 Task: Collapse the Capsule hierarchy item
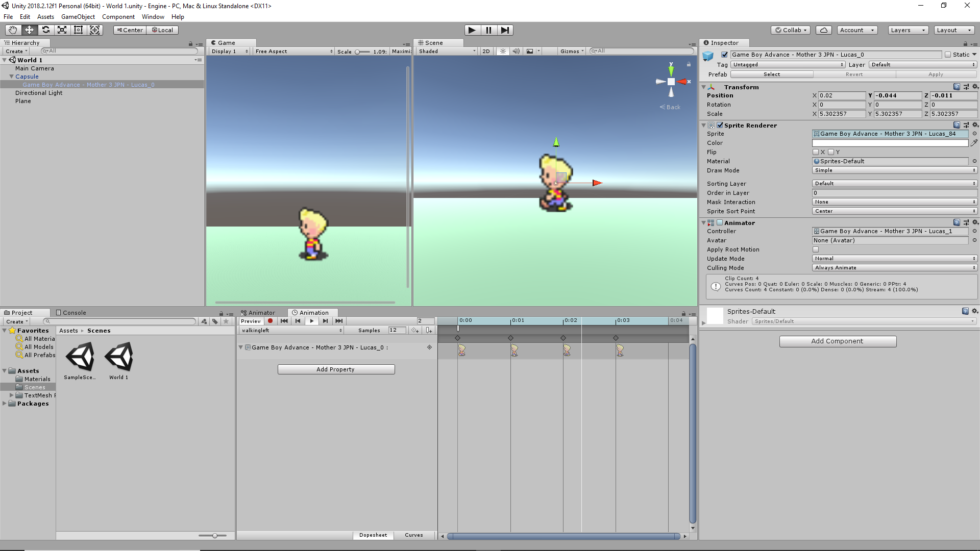(x=11, y=77)
